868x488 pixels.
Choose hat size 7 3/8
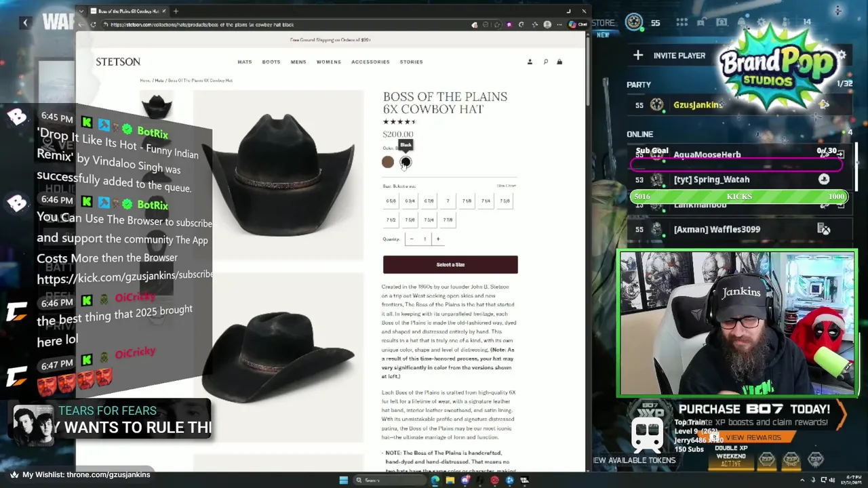(505, 201)
